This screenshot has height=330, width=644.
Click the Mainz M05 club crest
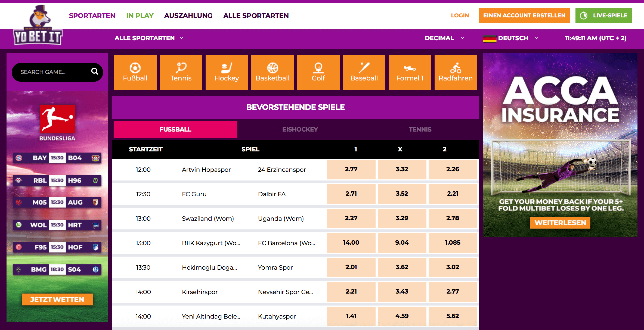click(x=19, y=202)
